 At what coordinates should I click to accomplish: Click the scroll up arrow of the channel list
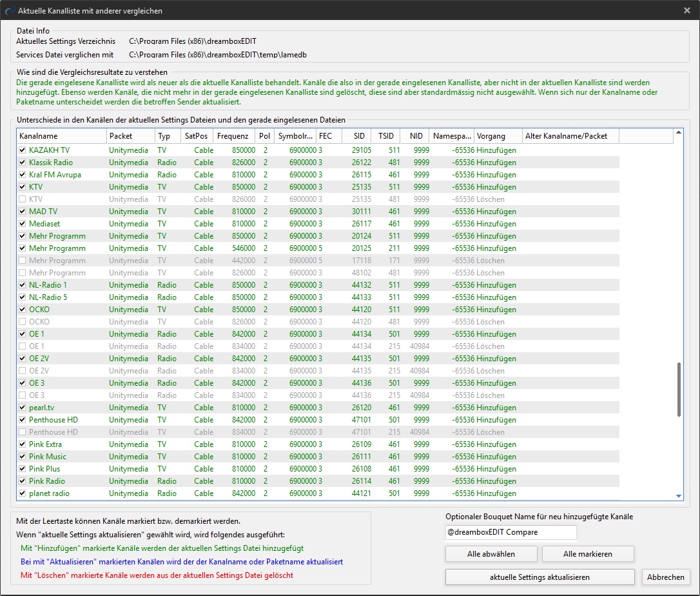tap(678, 134)
